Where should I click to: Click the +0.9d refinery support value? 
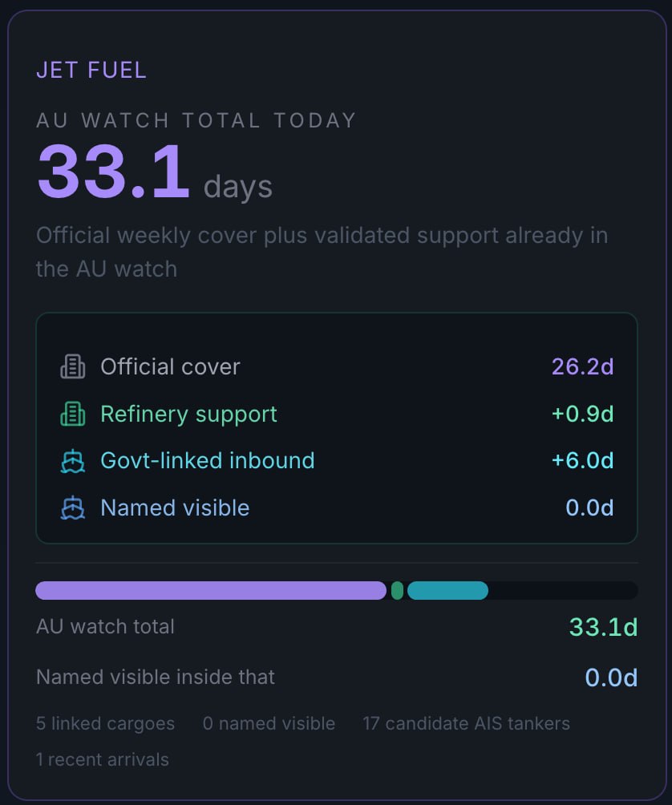point(583,414)
